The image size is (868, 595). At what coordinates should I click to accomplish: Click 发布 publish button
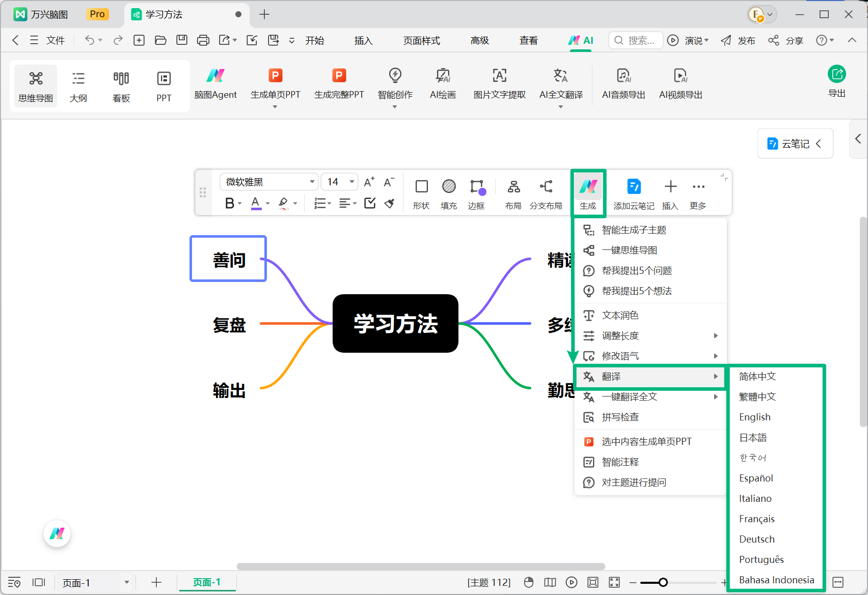[x=738, y=40]
